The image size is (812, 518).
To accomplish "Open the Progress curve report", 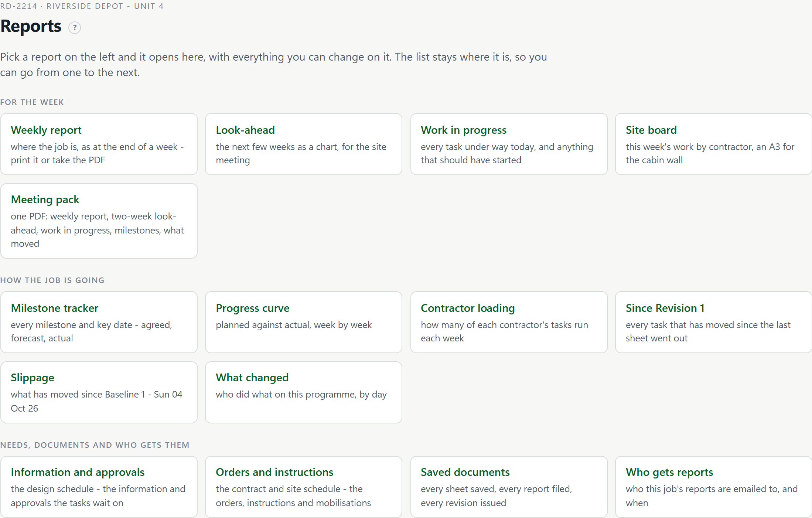I will point(304,322).
